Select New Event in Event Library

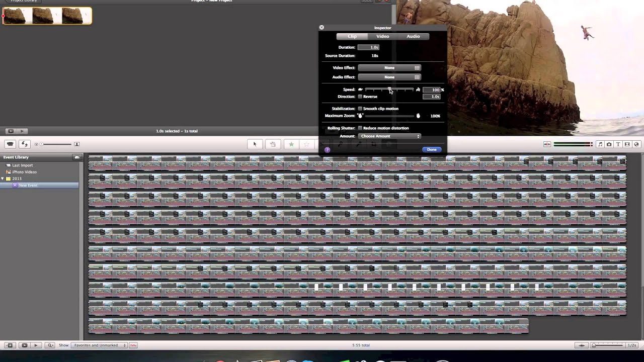point(28,186)
